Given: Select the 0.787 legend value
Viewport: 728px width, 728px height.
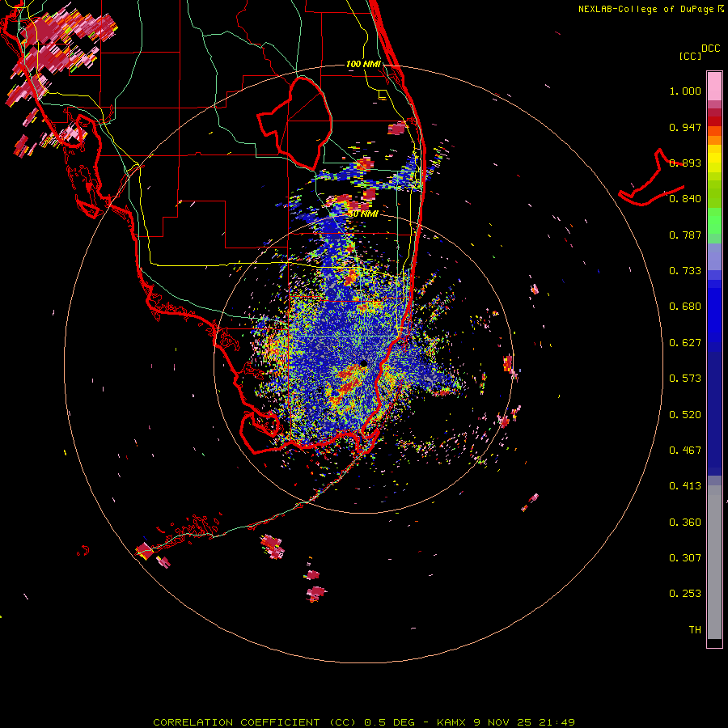Looking at the screenshot, I should click(685, 235).
